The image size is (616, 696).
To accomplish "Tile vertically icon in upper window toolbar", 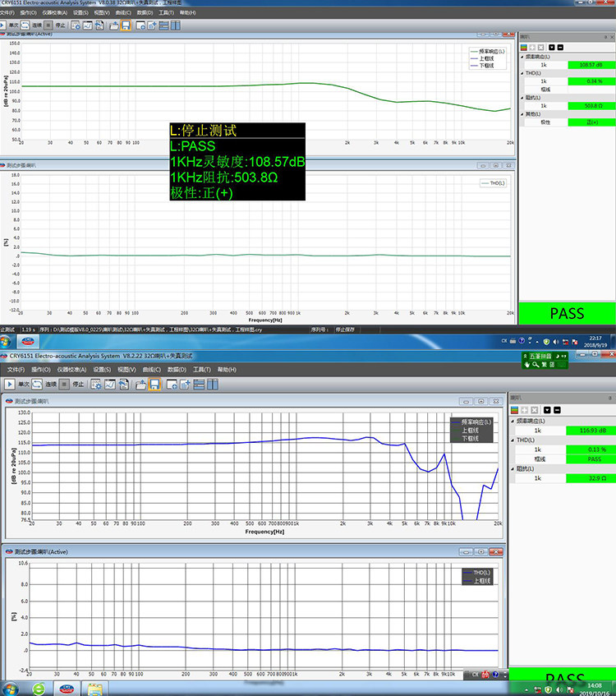I will point(176,25).
